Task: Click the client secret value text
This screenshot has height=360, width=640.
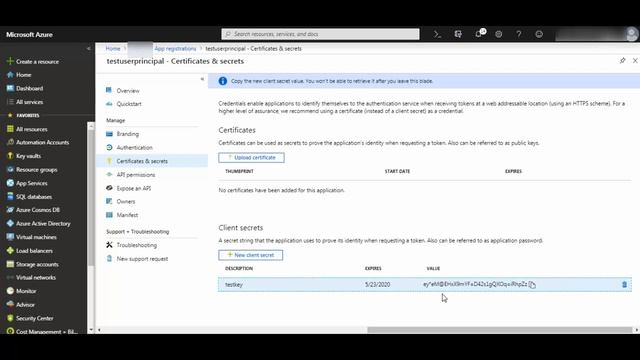Action: click(475, 284)
